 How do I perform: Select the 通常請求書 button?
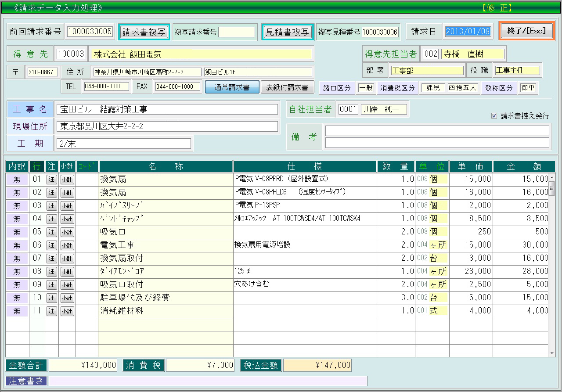(x=232, y=87)
